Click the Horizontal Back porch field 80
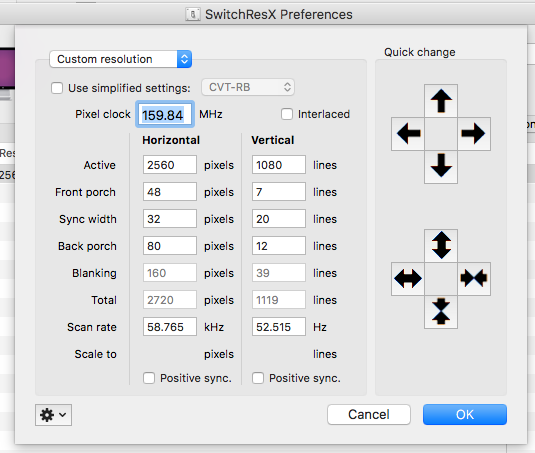535x453 pixels. point(170,246)
